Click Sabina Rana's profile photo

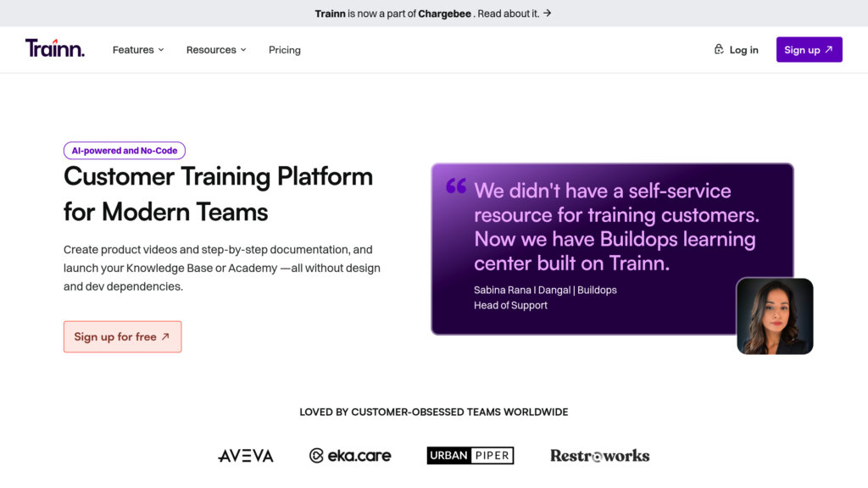[775, 316]
